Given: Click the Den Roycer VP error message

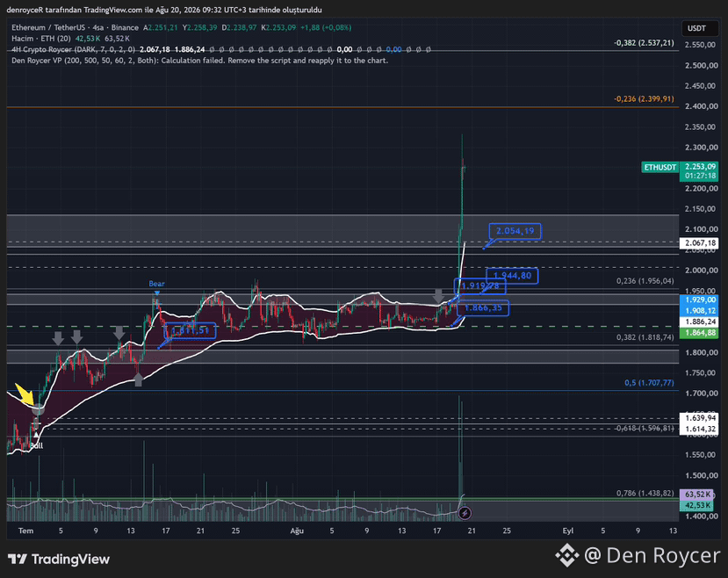Looking at the screenshot, I should pos(199,61).
